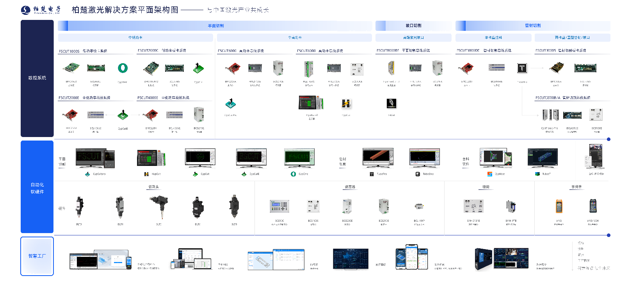Click the FSCUT8000 system heading

[x=320, y=51]
